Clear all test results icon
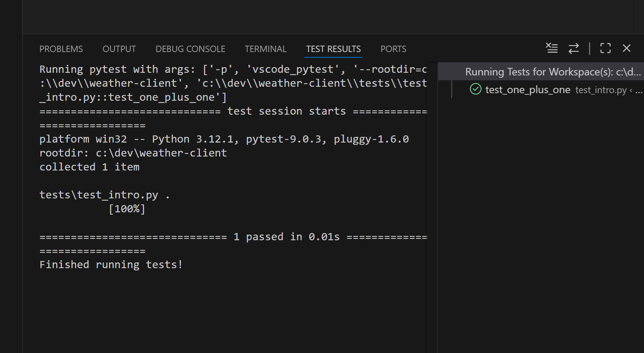This screenshot has width=644, height=353. [552, 48]
